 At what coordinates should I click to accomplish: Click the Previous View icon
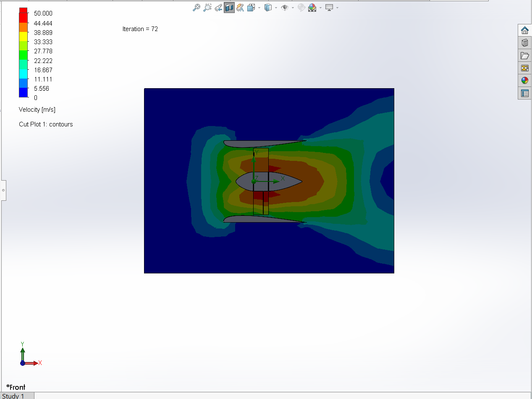(218, 8)
